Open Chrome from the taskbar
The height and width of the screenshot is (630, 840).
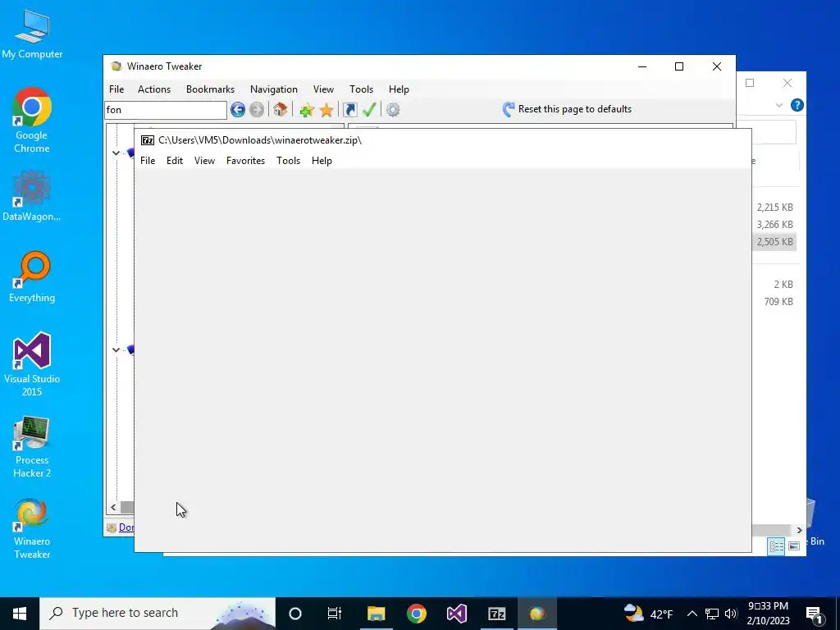click(x=417, y=614)
